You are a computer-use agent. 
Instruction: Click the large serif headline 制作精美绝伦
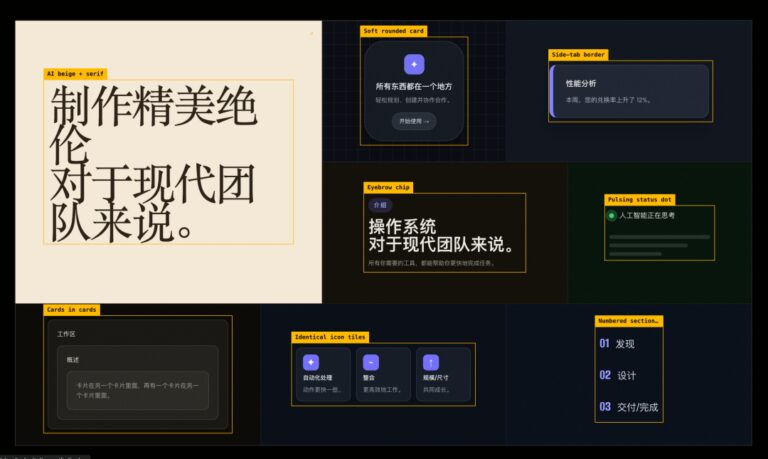[x=154, y=125]
